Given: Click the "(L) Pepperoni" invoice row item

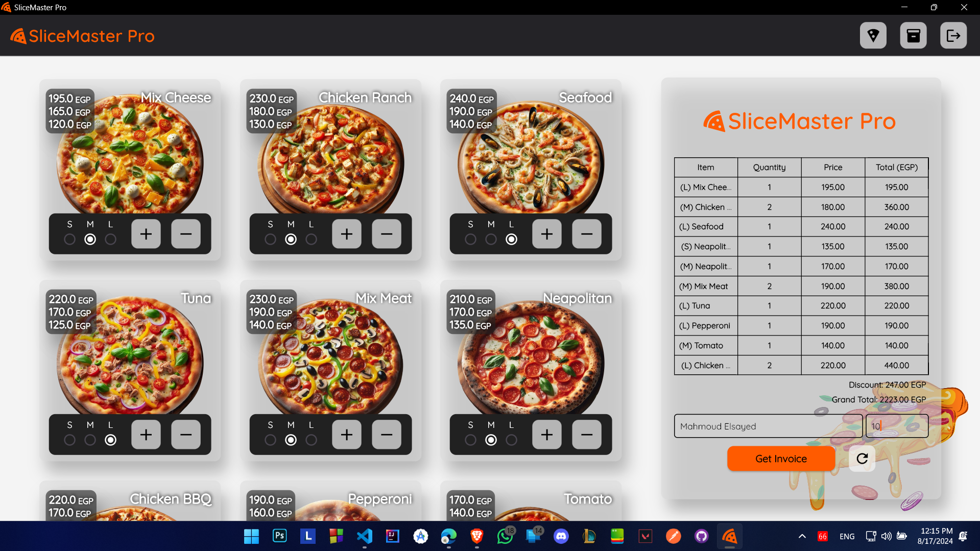Looking at the screenshot, I should click(x=705, y=326).
